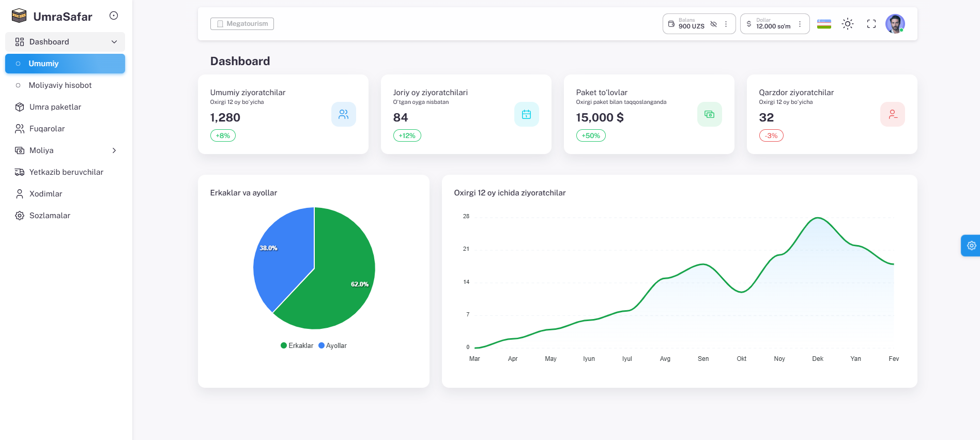
Task: Click the Umra paketlar box icon
Action: 20,107
